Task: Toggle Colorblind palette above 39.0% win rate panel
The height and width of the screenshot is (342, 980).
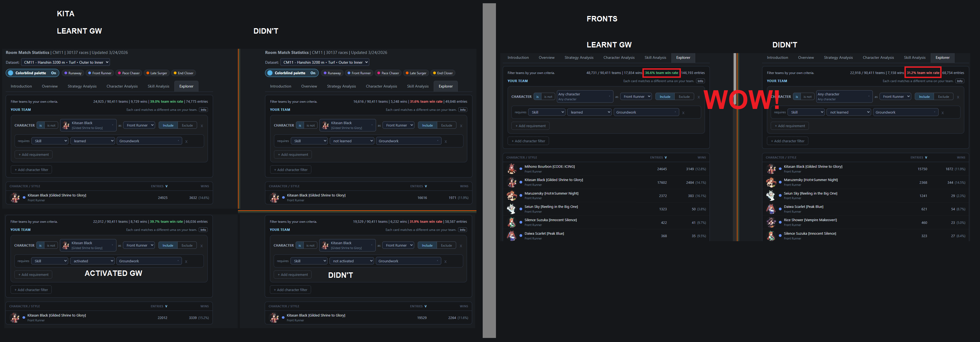Action: pyautogui.click(x=32, y=73)
